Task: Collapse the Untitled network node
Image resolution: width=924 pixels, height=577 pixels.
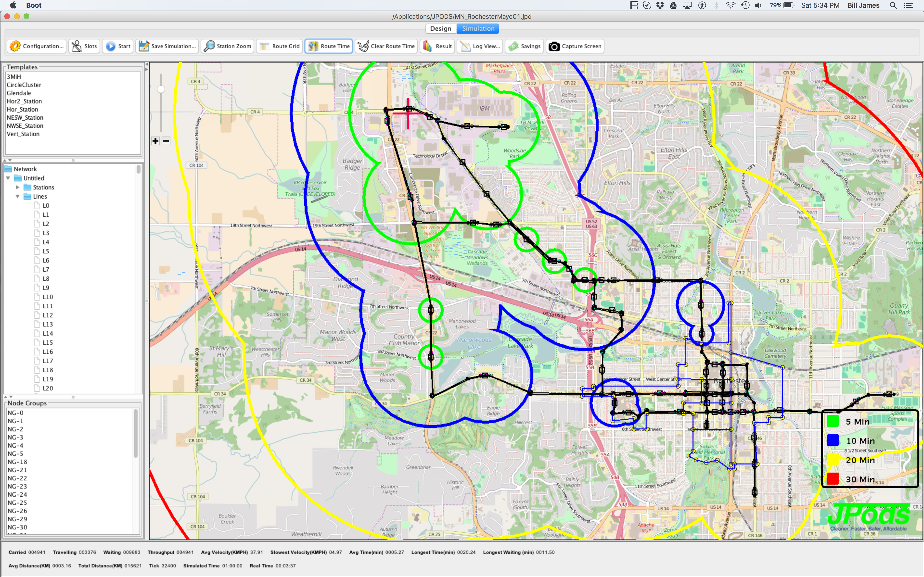Action: (x=8, y=178)
